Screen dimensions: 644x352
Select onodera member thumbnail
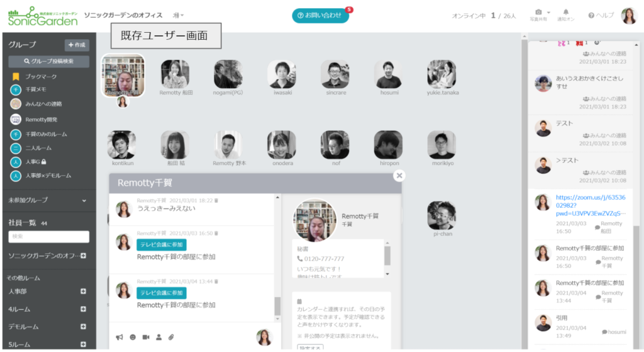[x=282, y=145]
